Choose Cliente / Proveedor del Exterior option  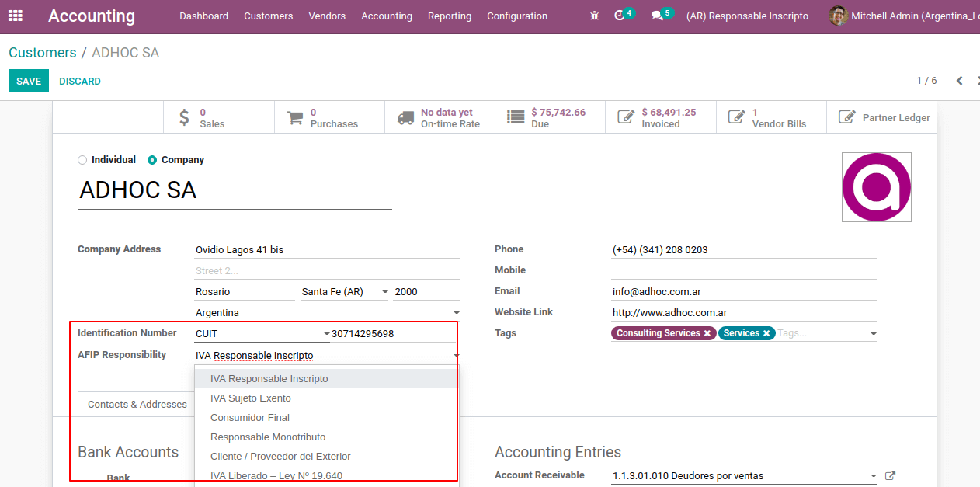pyautogui.click(x=326, y=457)
